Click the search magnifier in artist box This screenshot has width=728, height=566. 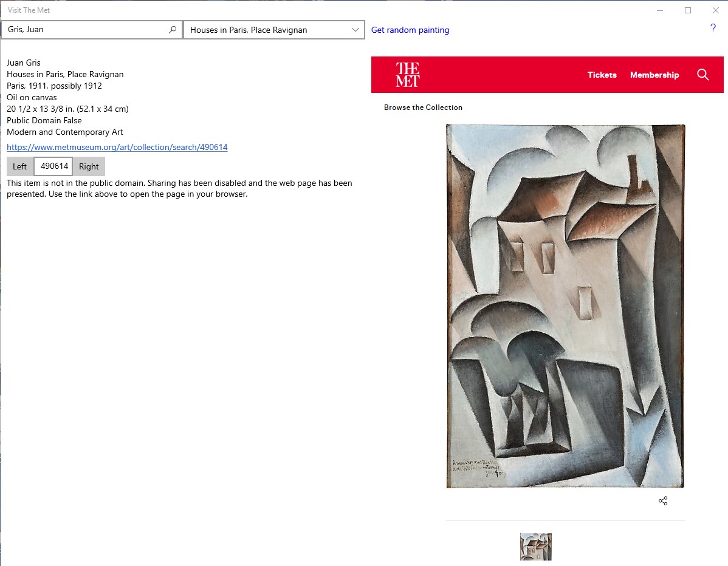click(173, 30)
